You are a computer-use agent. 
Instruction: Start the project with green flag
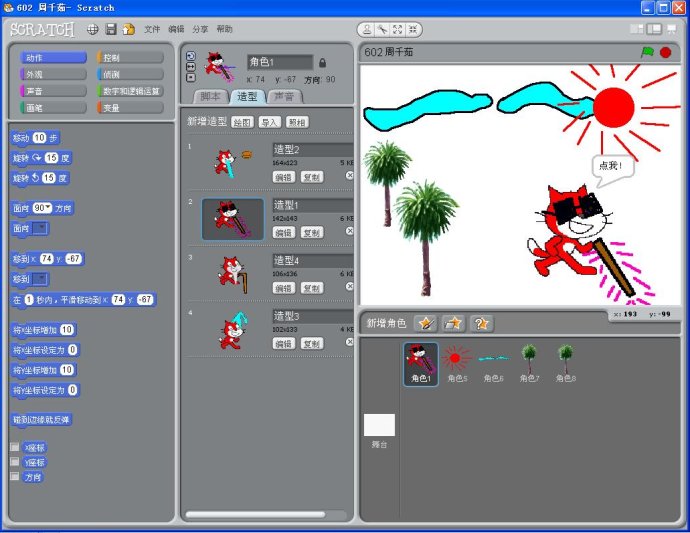click(647, 52)
